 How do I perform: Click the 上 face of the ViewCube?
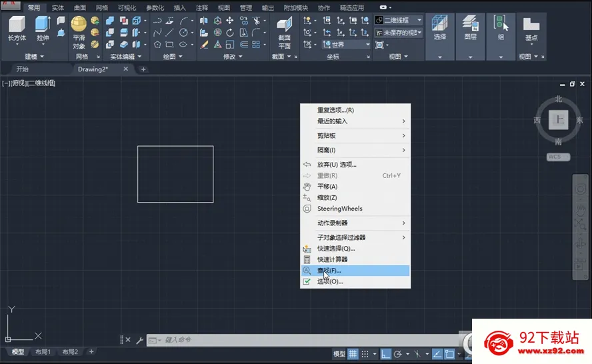559,120
